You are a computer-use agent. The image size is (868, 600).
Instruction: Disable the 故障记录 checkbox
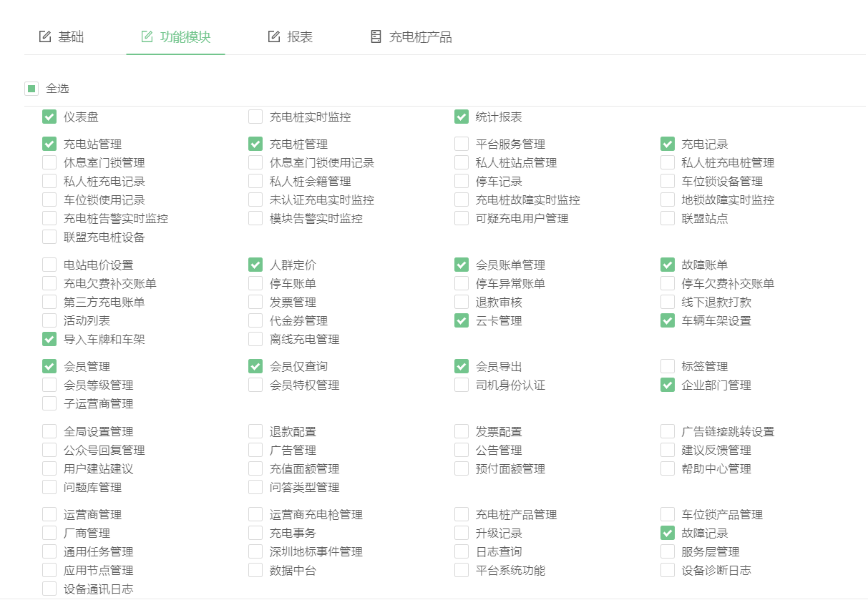(x=667, y=532)
